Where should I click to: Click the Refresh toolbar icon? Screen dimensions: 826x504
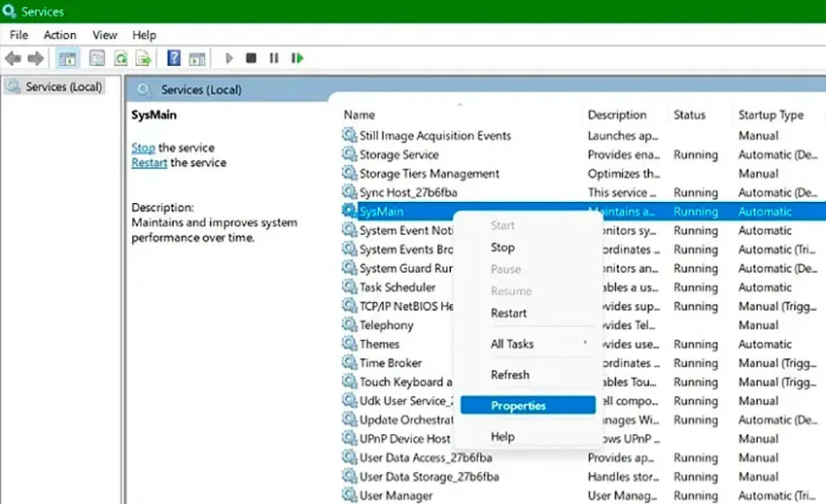click(x=121, y=58)
